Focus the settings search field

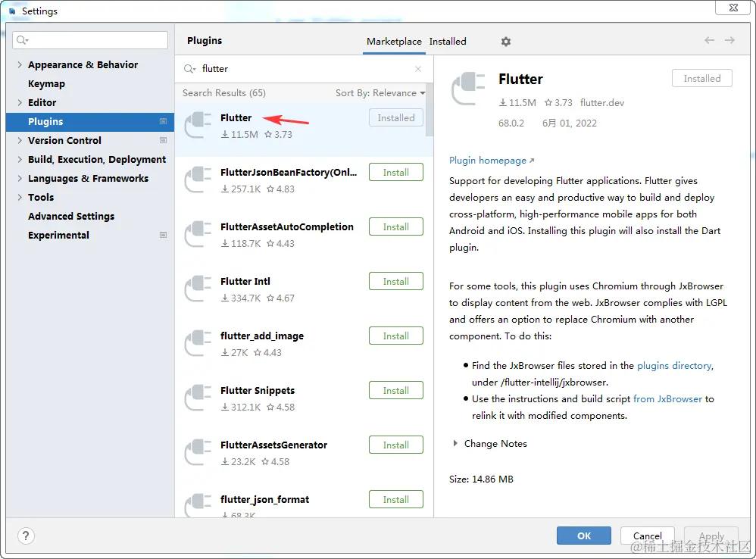[90, 40]
